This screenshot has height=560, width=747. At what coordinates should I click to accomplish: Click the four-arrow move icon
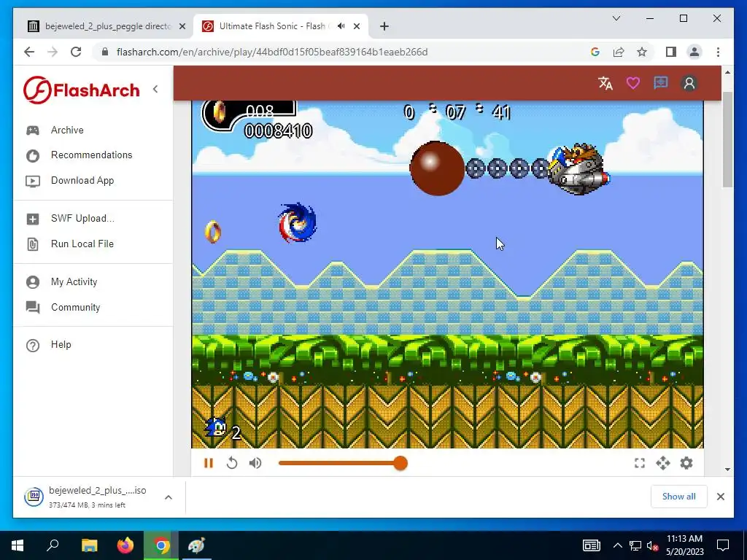[x=663, y=463]
